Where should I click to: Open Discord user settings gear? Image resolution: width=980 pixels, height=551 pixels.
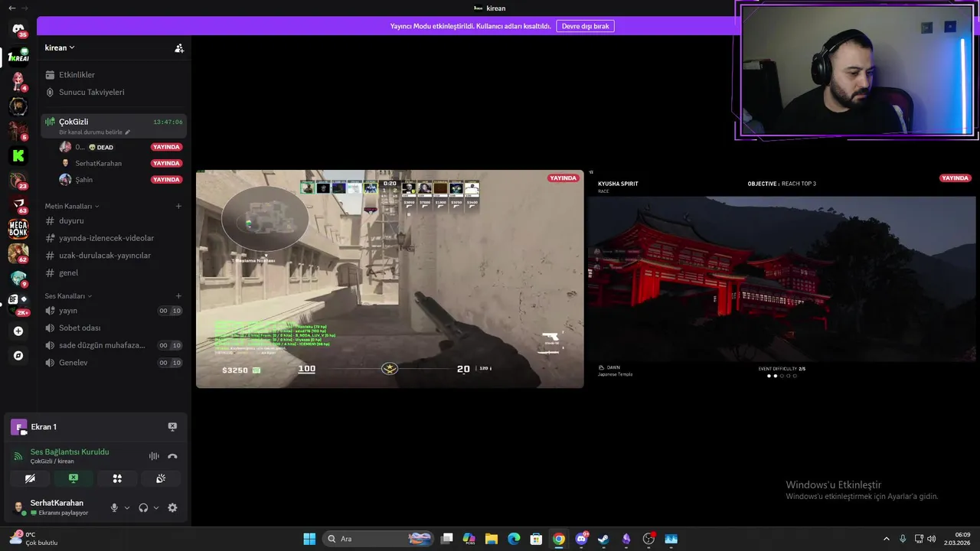pyautogui.click(x=172, y=507)
